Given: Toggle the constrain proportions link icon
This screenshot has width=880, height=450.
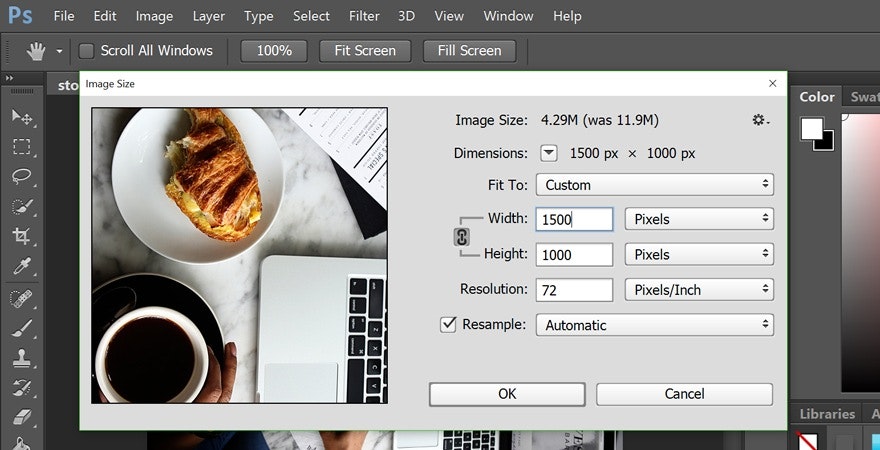Looking at the screenshot, I should click(462, 237).
